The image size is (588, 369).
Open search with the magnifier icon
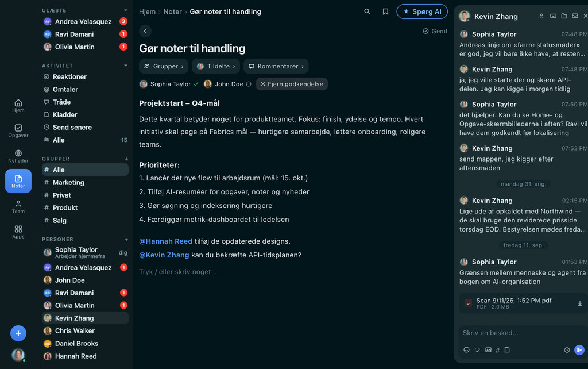pyautogui.click(x=367, y=11)
